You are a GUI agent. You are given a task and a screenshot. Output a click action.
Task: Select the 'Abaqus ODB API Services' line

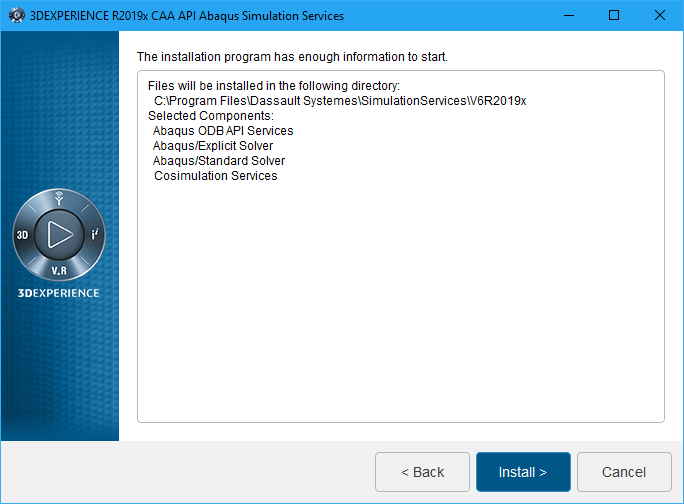coord(223,131)
